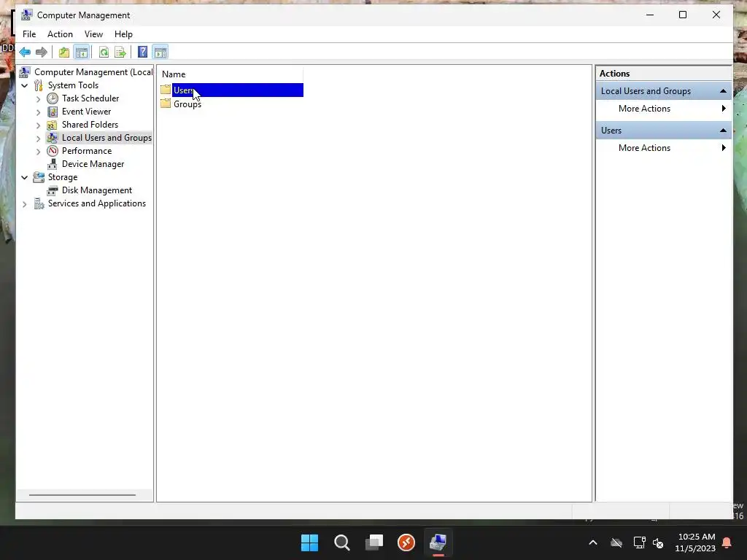
Task: Go up one level with folder icon
Action: click(x=64, y=52)
